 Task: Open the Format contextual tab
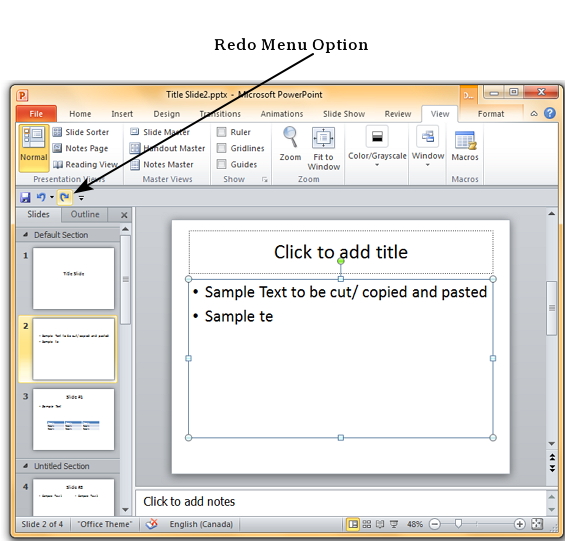coord(491,114)
